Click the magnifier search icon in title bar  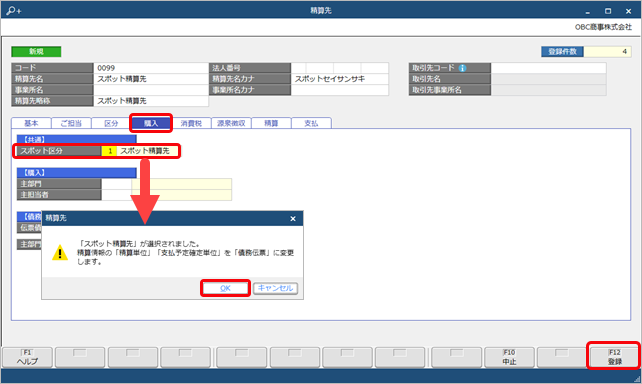coord(13,10)
